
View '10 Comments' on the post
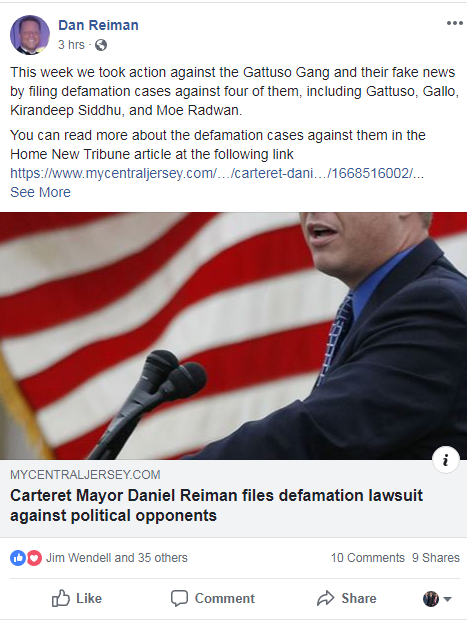[368, 558]
